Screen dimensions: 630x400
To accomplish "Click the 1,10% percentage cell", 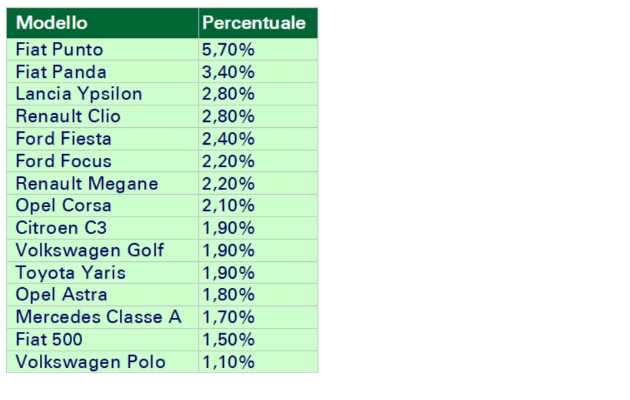I will point(257,362).
